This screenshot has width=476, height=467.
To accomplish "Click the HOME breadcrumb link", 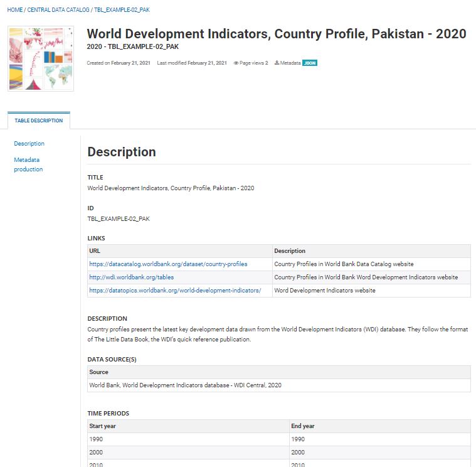I will pyautogui.click(x=14, y=10).
